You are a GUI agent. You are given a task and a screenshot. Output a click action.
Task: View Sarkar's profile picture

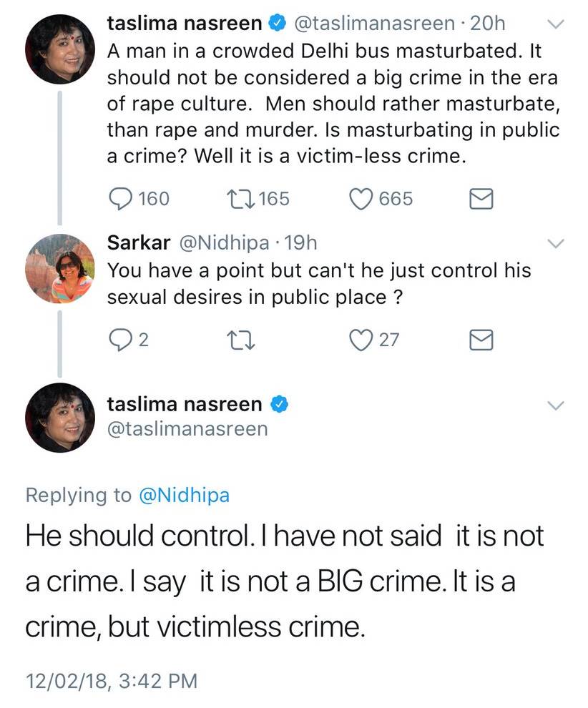coord(59,268)
